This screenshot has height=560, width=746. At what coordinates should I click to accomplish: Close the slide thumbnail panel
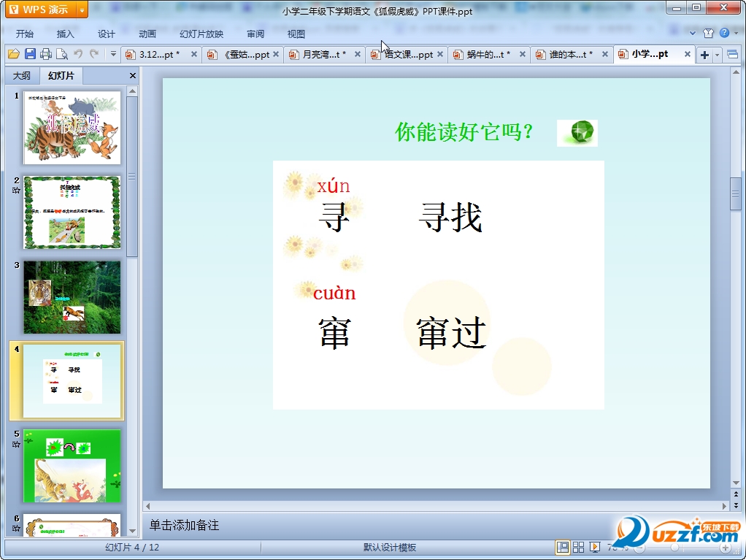133,76
